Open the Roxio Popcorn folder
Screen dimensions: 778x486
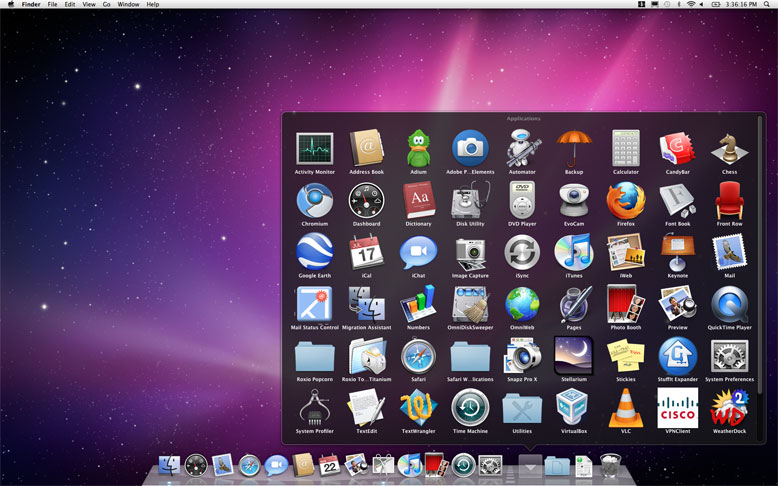point(315,356)
